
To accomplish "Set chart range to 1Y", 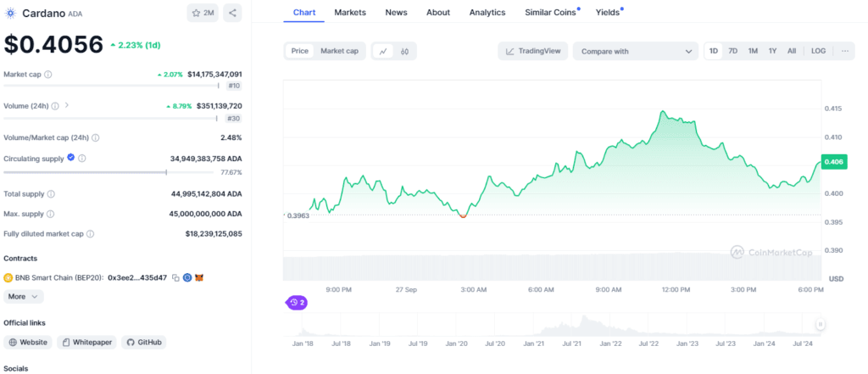I will [772, 51].
